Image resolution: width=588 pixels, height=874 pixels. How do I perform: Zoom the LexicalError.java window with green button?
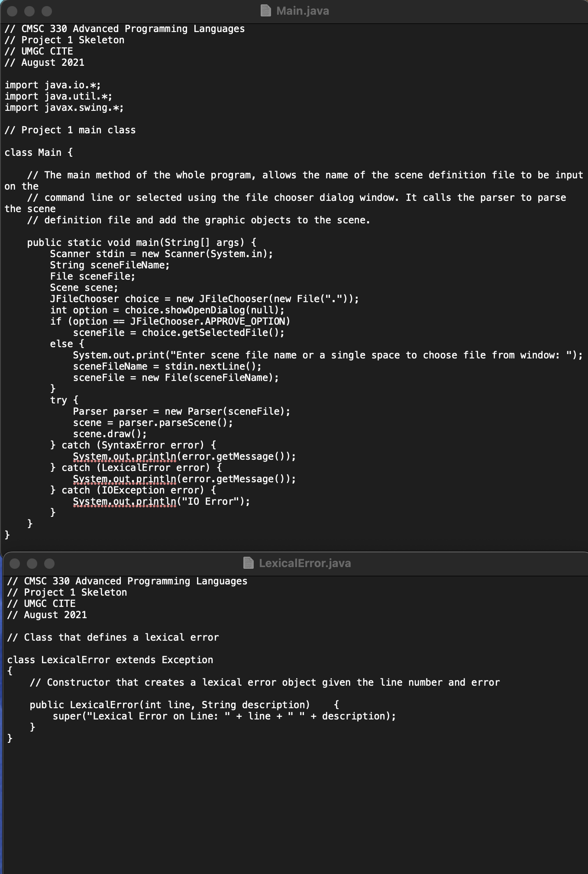pos(49,563)
